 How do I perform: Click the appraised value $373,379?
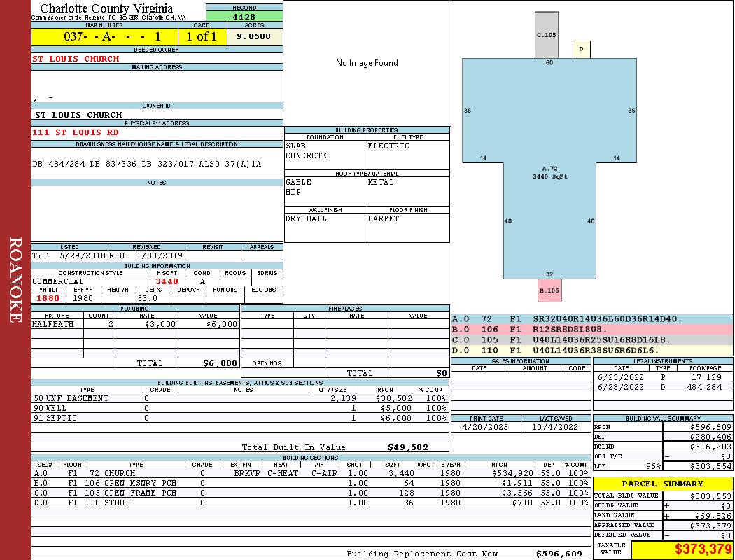coord(710,526)
